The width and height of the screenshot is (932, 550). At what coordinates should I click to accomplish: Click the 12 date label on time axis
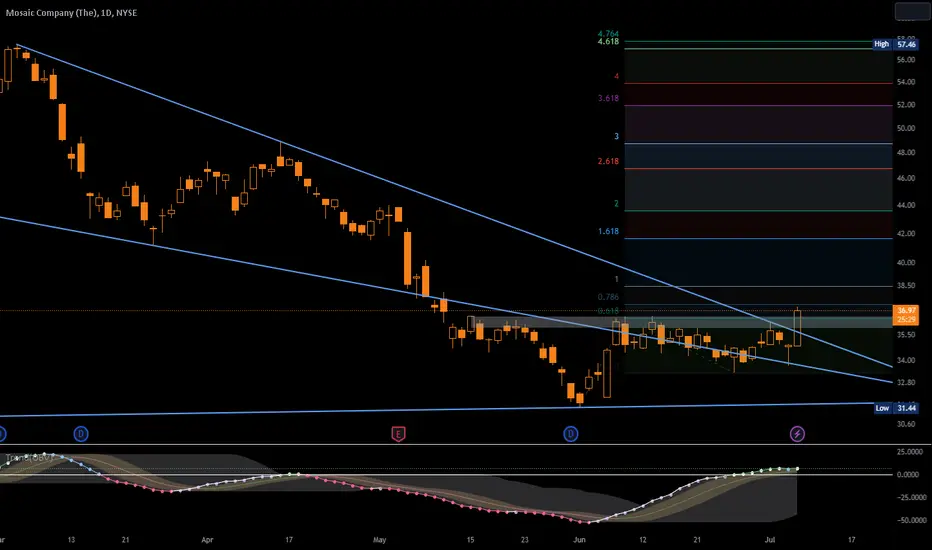pyautogui.click(x=643, y=540)
